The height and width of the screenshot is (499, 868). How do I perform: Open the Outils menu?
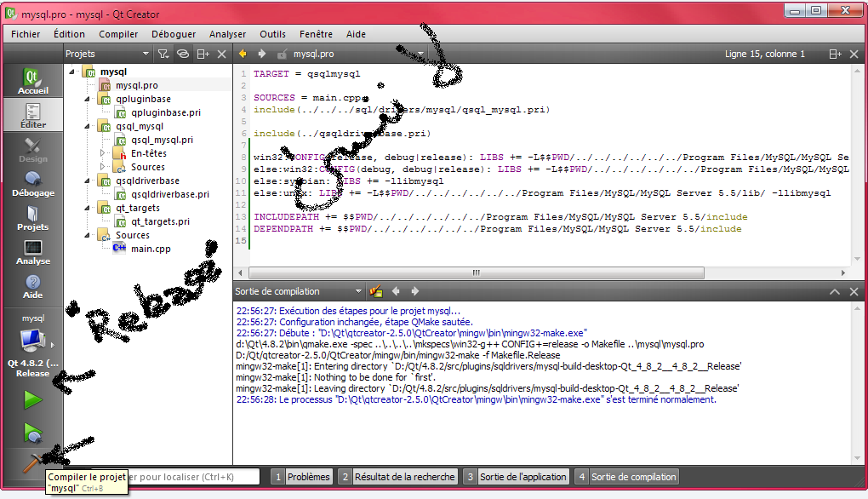pos(273,34)
